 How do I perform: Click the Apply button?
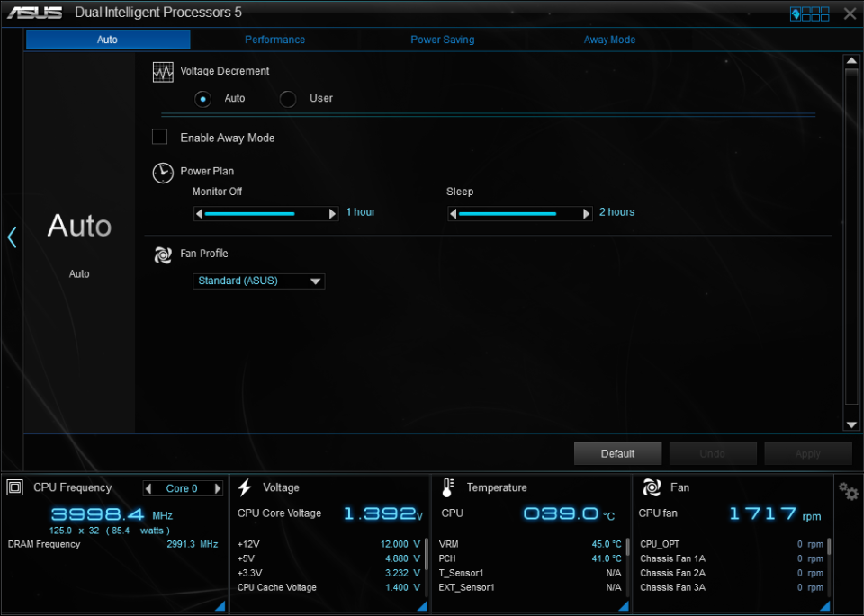(808, 453)
